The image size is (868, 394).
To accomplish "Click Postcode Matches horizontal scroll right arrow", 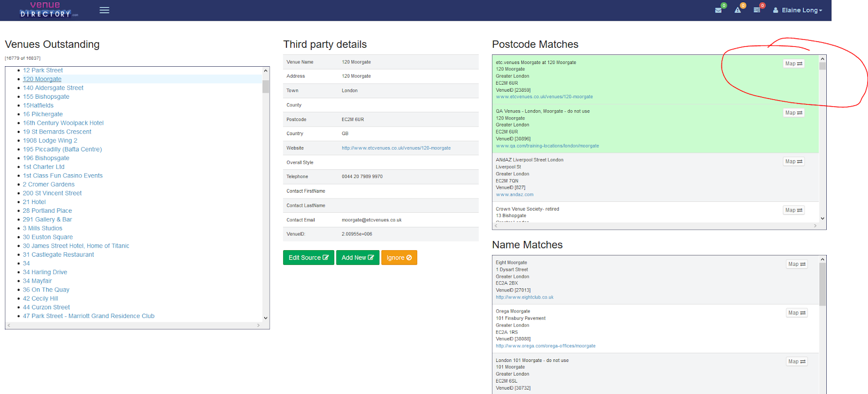I will [815, 226].
